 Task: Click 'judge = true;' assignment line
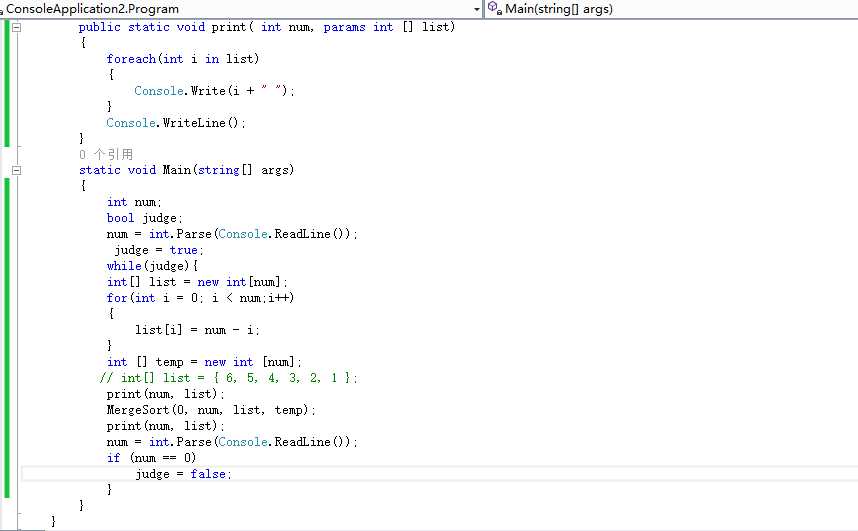(x=159, y=251)
